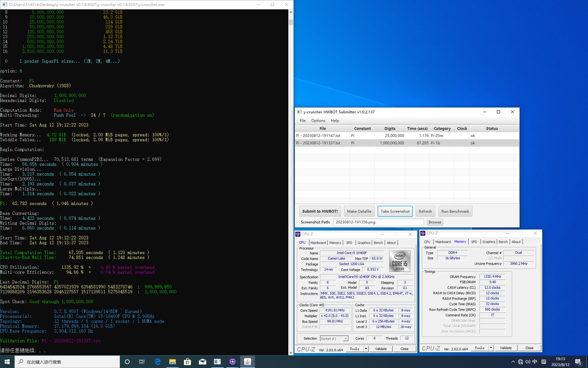The width and height of the screenshot is (588, 368).
Task: Open About tab in right CPU-Z window
Action: (516, 242)
